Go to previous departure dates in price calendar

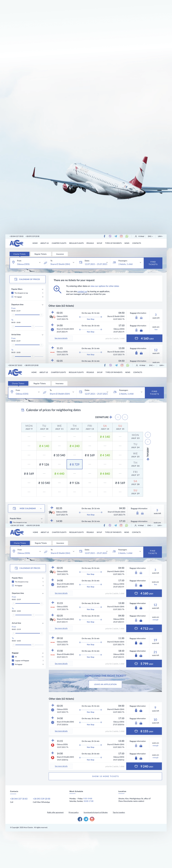coord(118,417)
